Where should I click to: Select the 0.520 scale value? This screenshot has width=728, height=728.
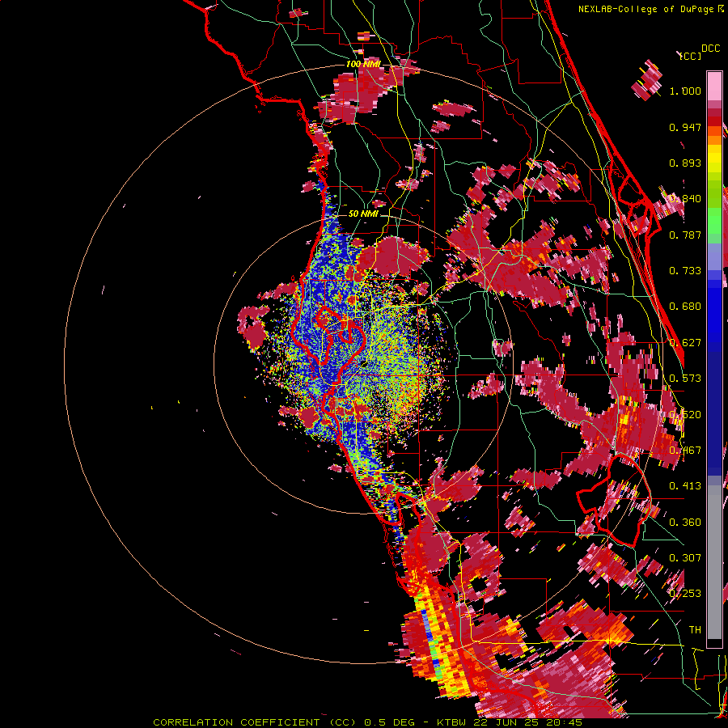coord(685,415)
